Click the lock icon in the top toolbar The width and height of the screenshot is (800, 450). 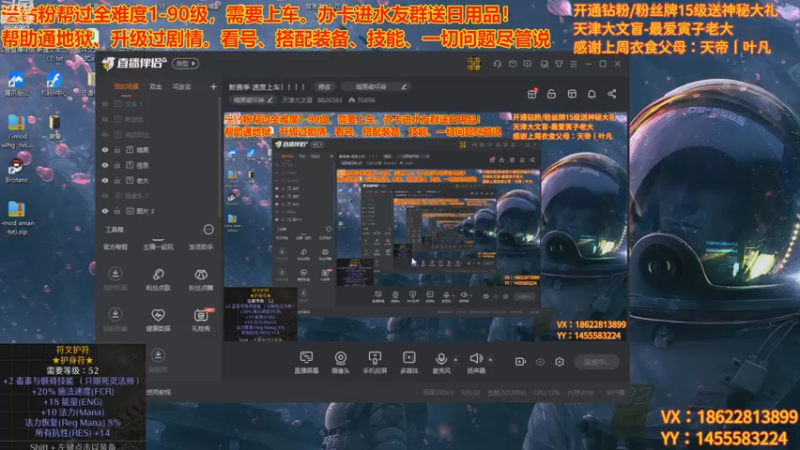(552, 94)
